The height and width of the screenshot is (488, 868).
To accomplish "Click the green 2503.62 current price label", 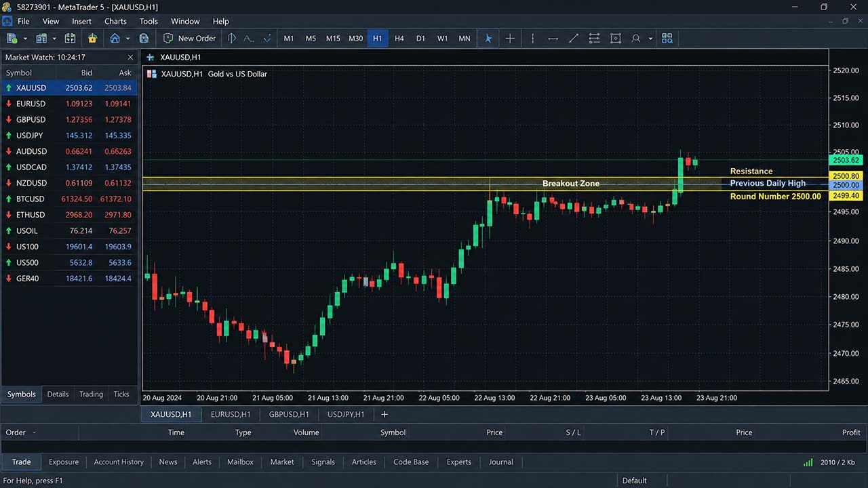I will [846, 160].
